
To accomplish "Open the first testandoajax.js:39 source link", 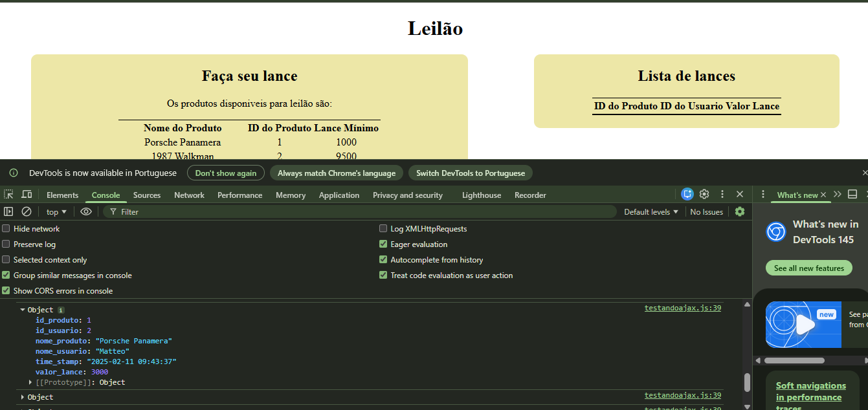I will coord(682,308).
